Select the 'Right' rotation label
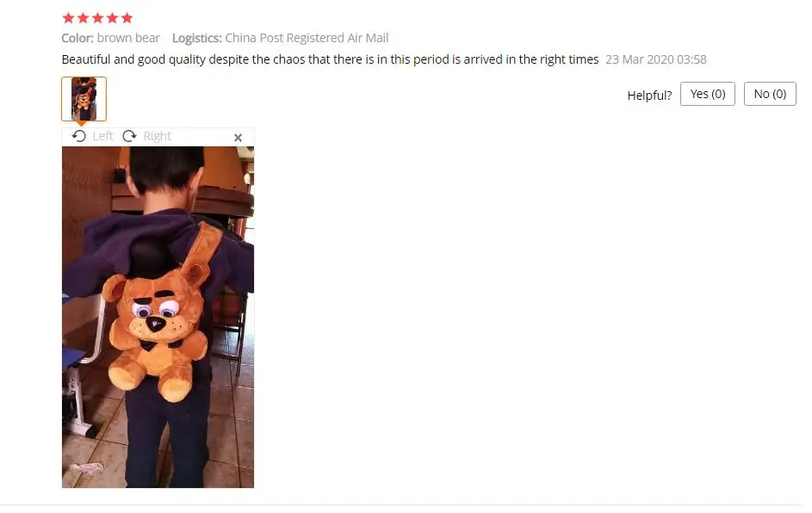 tap(157, 136)
